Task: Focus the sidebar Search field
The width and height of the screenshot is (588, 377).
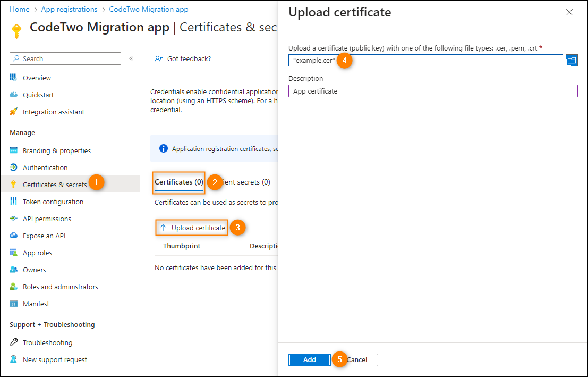Action: 65,58
